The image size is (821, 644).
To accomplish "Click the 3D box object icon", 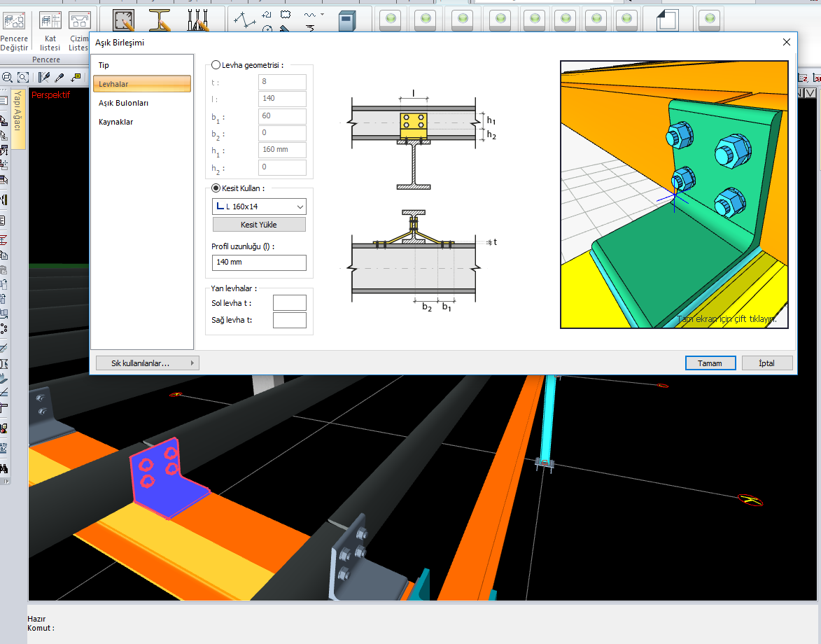I will point(346,21).
